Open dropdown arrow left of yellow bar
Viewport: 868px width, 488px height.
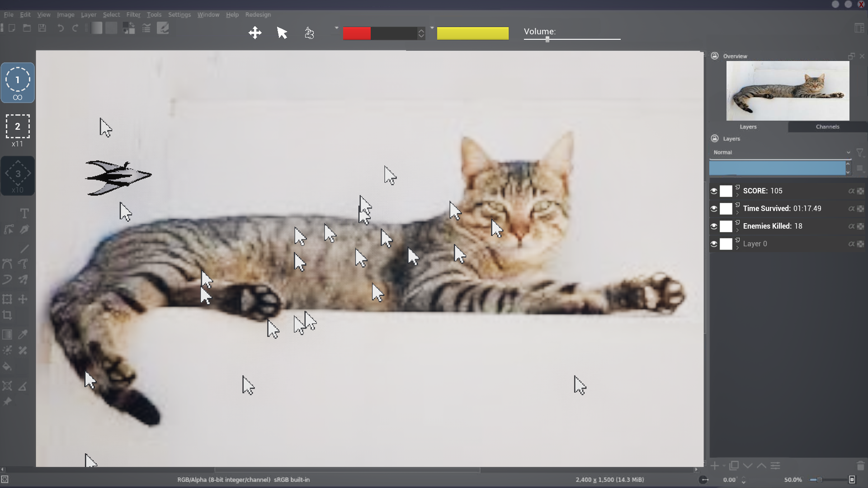coord(432,28)
